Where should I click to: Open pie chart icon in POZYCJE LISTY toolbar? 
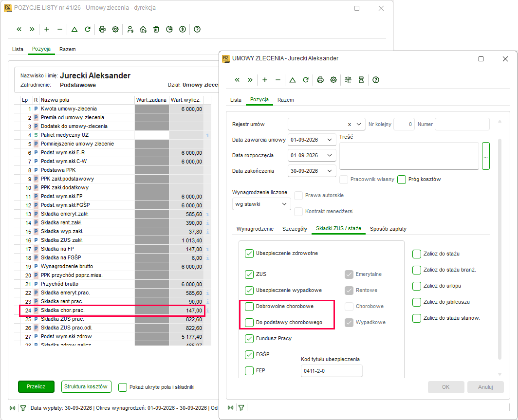[169, 29]
